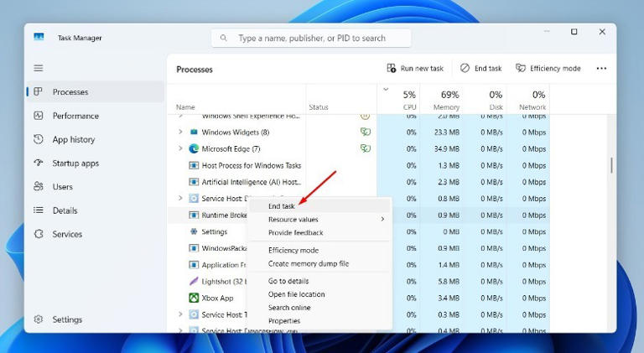This screenshot has width=644, height=353.
Task: Click the three-dot more options button
Action: (601, 69)
